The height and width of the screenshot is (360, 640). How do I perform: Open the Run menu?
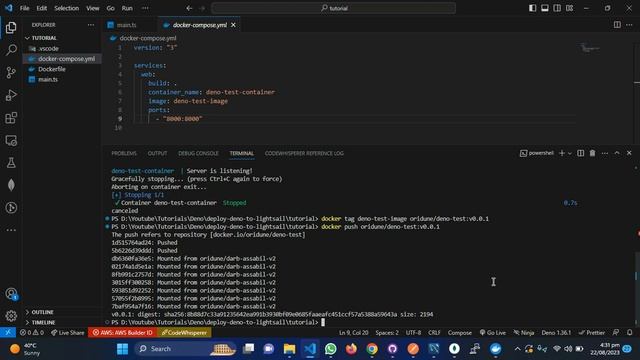(x=127, y=8)
